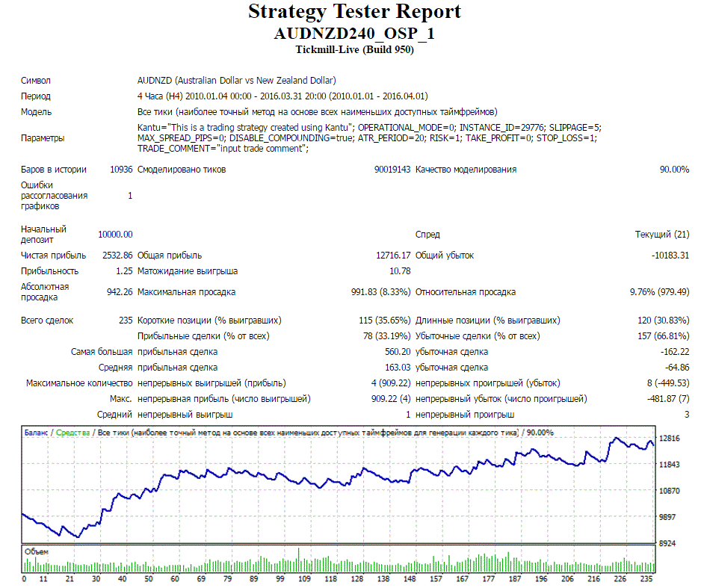Select the modelled ticks value 90019143
The height and width of the screenshot is (588, 704).
pyautogui.click(x=392, y=169)
